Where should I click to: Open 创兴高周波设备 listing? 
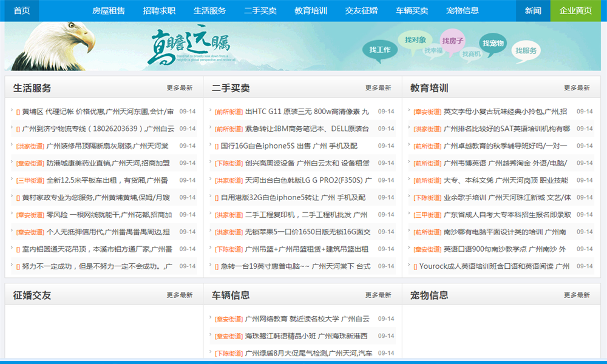pyautogui.click(x=307, y=163)
